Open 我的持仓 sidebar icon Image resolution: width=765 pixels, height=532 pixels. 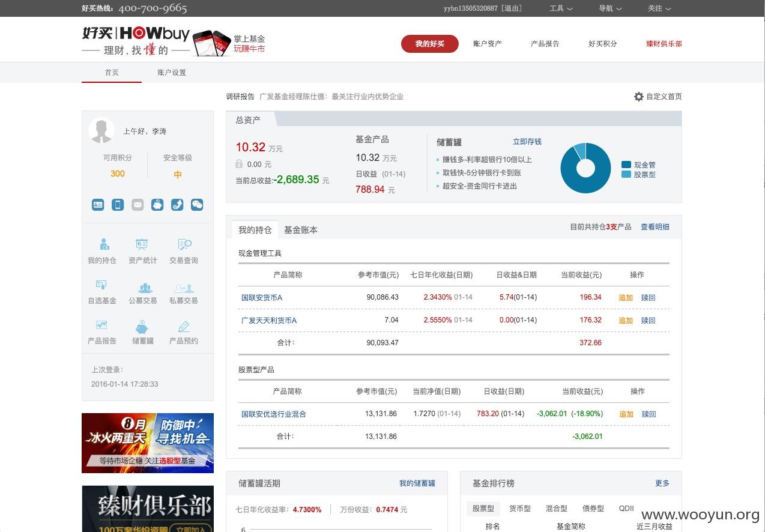104,244
